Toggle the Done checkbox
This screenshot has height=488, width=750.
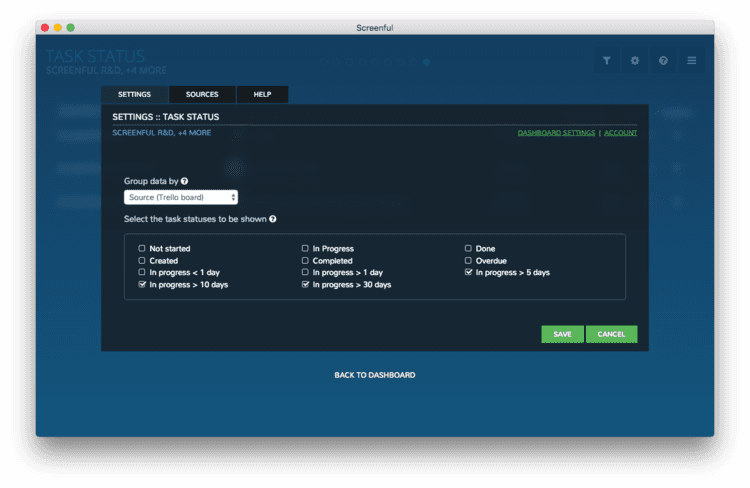point(468,248)
